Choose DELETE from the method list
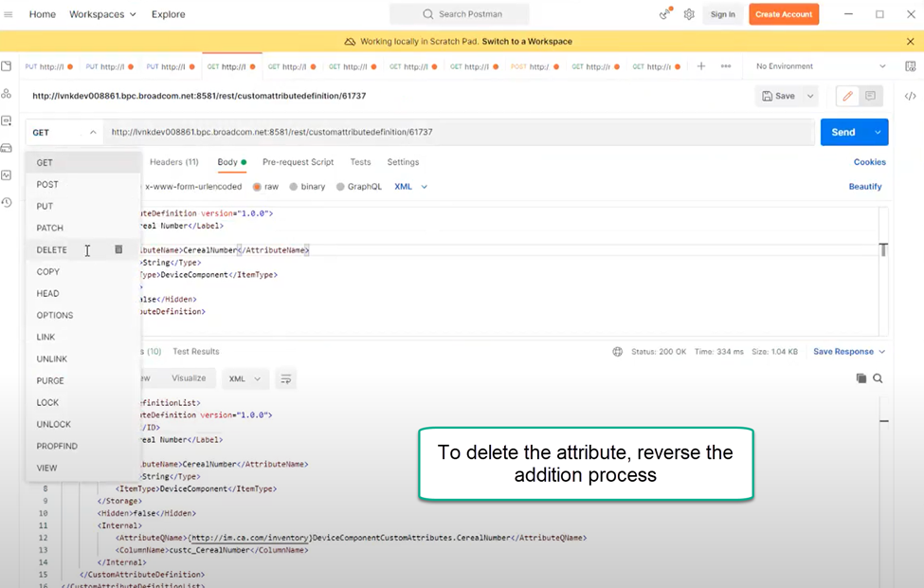Screen dimensions: 924x588 82,250
